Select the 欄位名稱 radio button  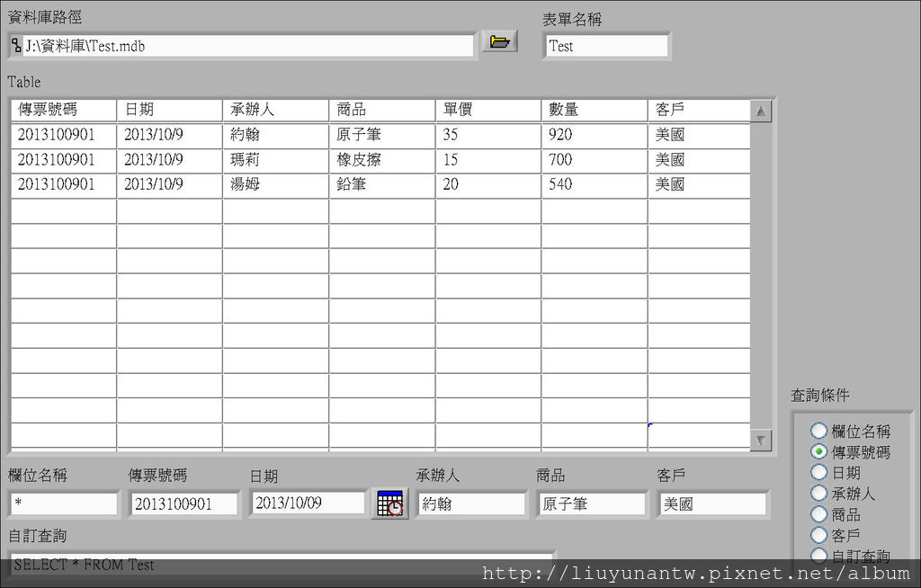(x=818, y=432)
